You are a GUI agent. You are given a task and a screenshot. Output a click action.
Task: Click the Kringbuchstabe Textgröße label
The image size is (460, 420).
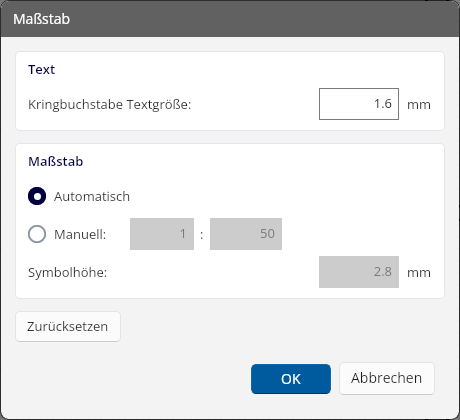coord(110,105)
